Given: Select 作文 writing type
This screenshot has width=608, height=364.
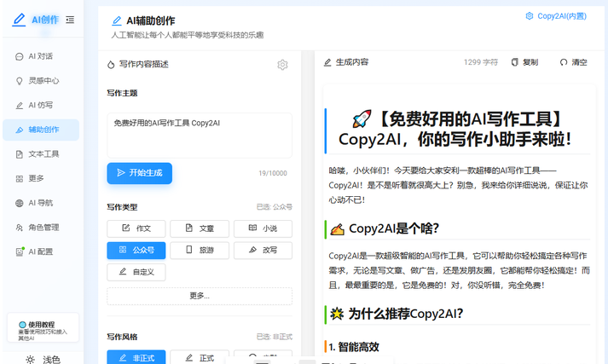Looking at the screenshot, I should 136,228.
